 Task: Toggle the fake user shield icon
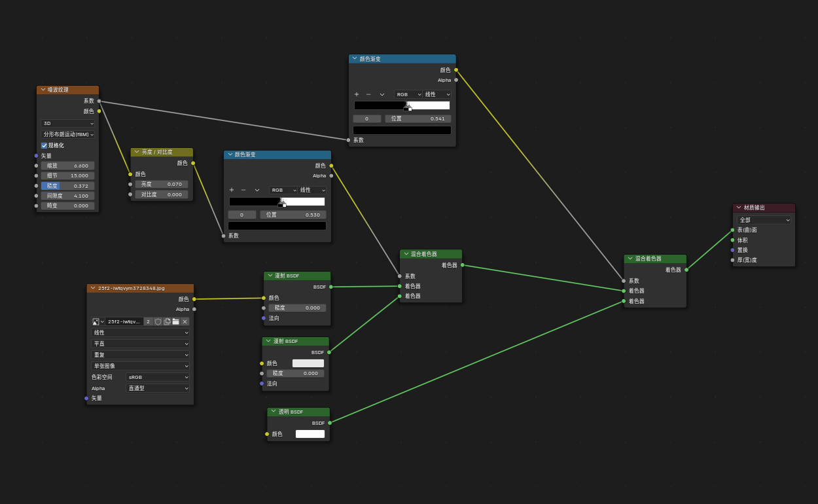pos(158,321)
